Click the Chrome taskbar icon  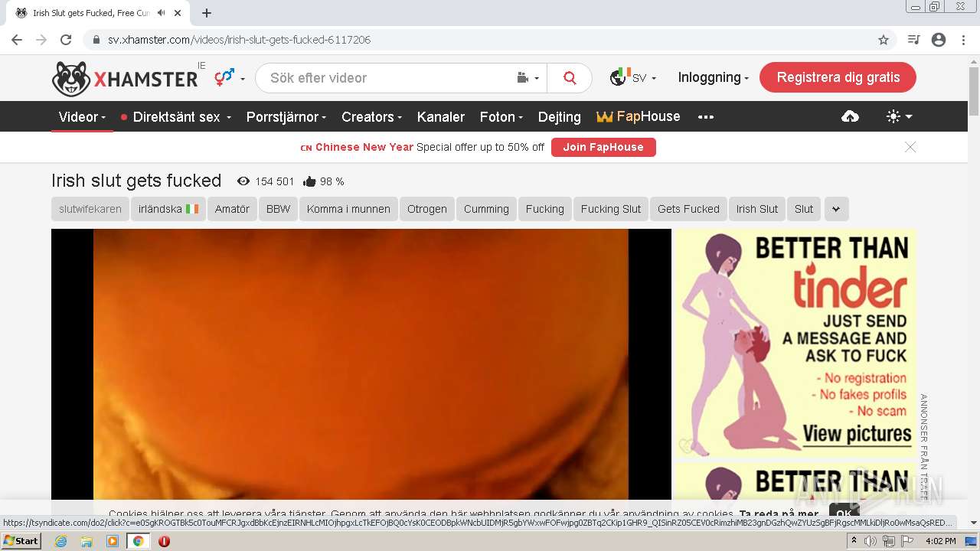pos(139,541)
